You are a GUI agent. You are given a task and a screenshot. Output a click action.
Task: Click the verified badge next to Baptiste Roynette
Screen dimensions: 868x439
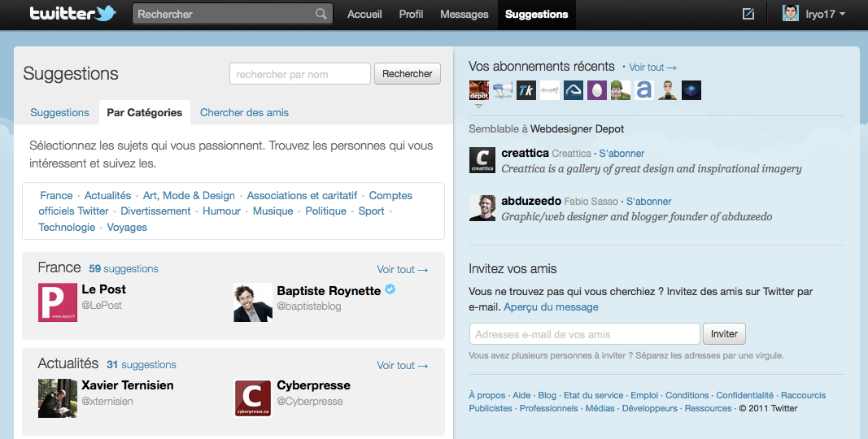[390, 289]
